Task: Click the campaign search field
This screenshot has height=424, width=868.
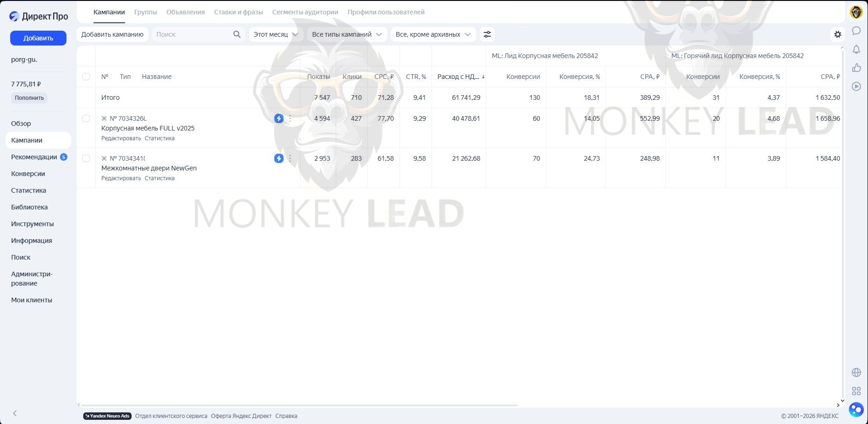Action: [193, 34]
